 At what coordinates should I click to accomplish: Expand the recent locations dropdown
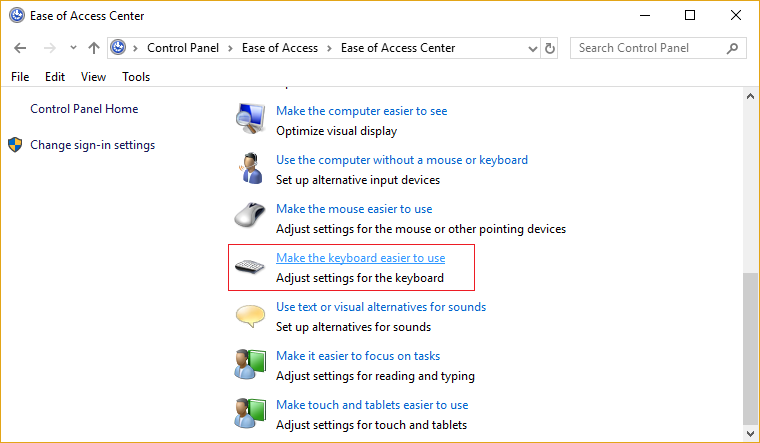pyautogui.click(x=72, y=48)
